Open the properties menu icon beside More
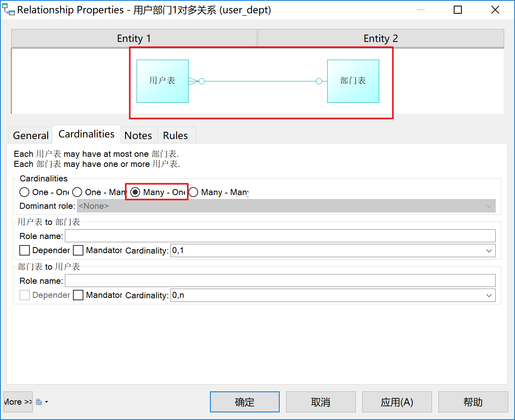515x420 pixels. [39, 402]
